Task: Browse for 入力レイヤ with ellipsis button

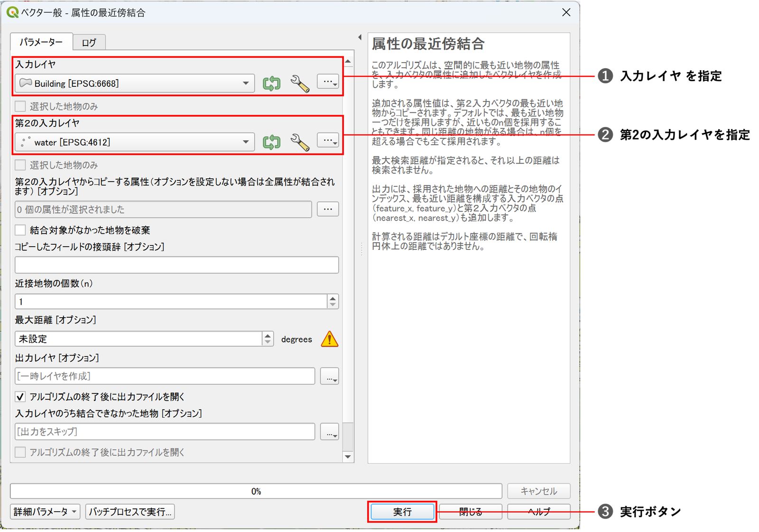Action: tap(328, 82)
